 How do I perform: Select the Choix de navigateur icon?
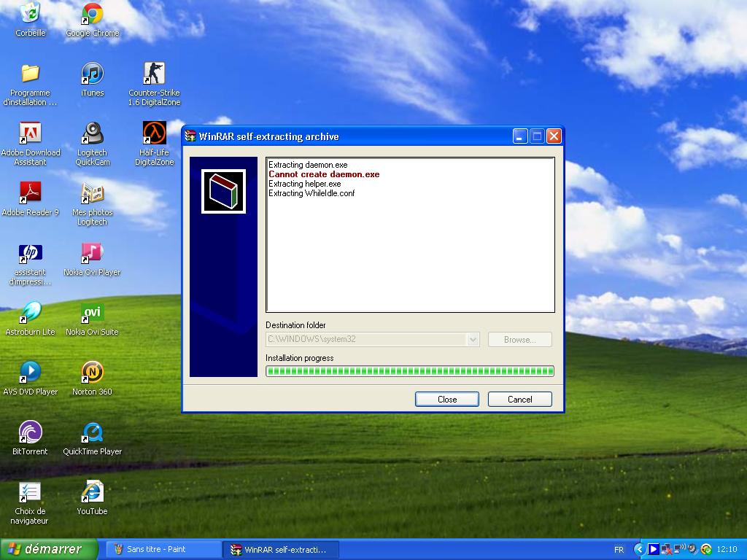pyautogui.click(x=29, y=502)
